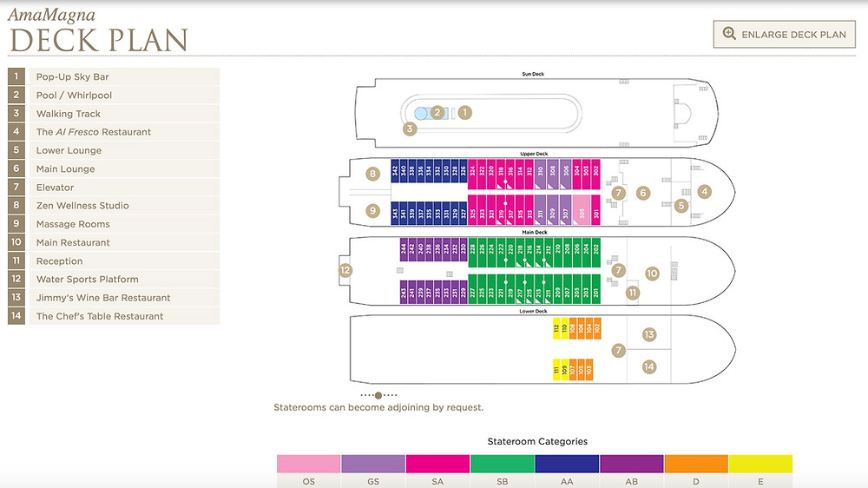Select the Walking Track legend row

click(114, 114)
